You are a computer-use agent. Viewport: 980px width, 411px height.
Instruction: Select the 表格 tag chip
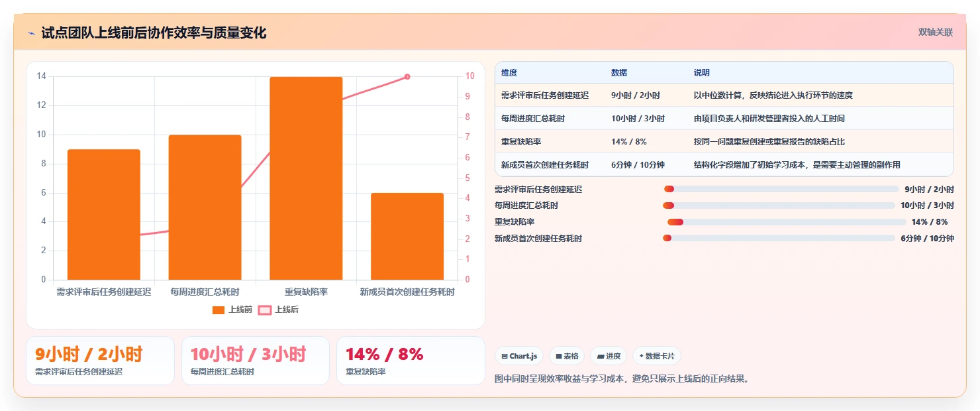[x=567, y=356]
